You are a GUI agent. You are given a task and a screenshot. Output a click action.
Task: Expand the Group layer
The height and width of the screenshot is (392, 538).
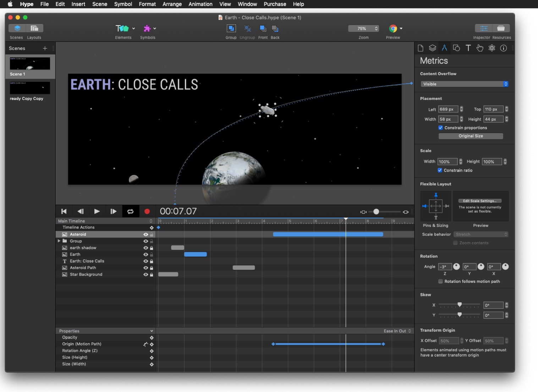click(59, 241)
